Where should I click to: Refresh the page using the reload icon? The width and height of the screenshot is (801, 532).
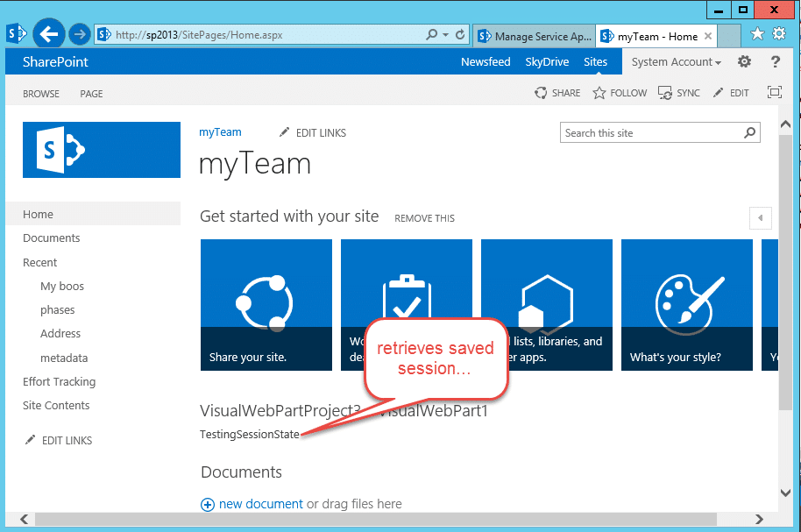pos(460,35)
